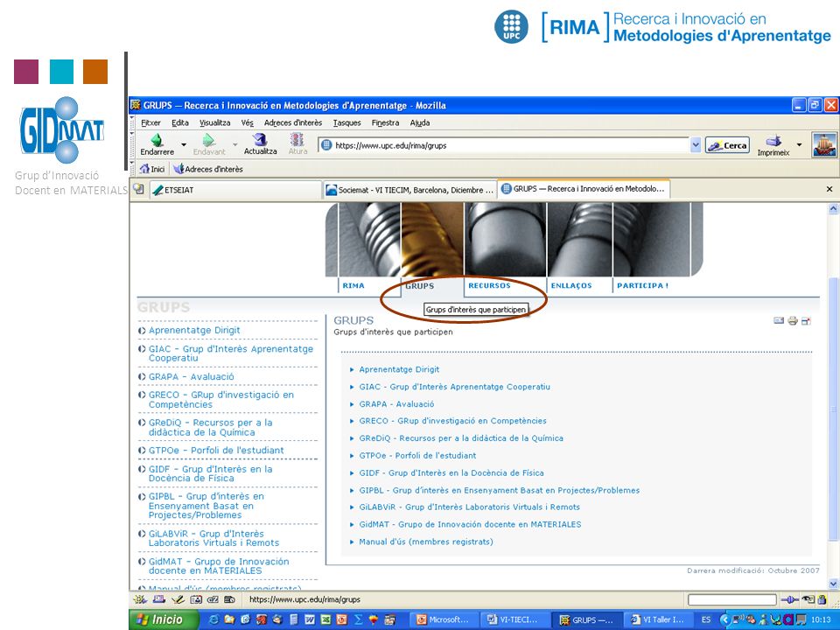Screen dimensions: 840x630
Task: Click the Endarrere back arrow icon
Action: (x=157, y=140)
